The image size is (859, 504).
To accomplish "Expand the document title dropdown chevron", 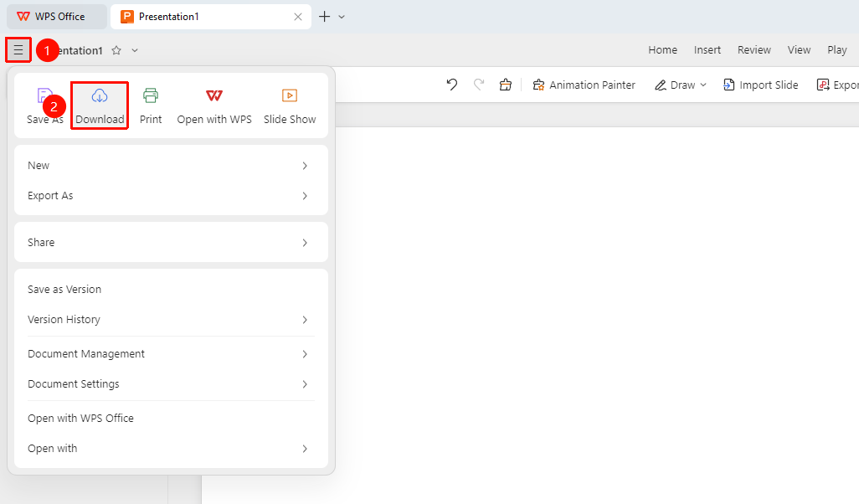I will click(x=135, y=50).
